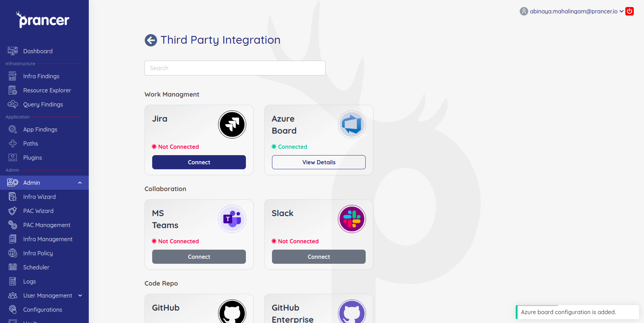Click the Slack logo icon
This screenshot has height=323, width=644.
(x=352, y=219)
